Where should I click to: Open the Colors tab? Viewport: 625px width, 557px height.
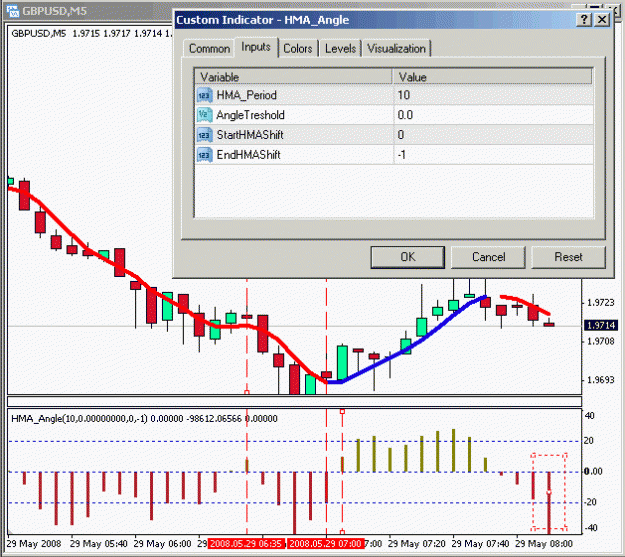(x=298, y=49)
